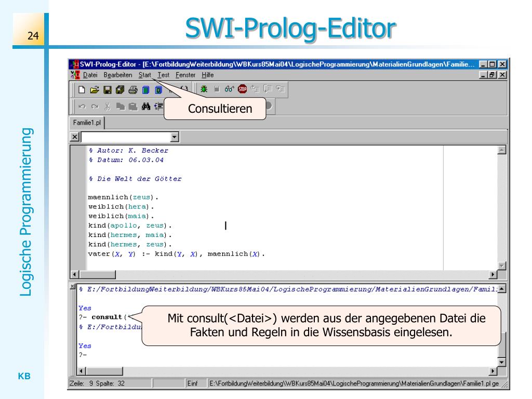The image size is (532, 399).
Task: Click the scissors Cut icon
Action: 108,107
